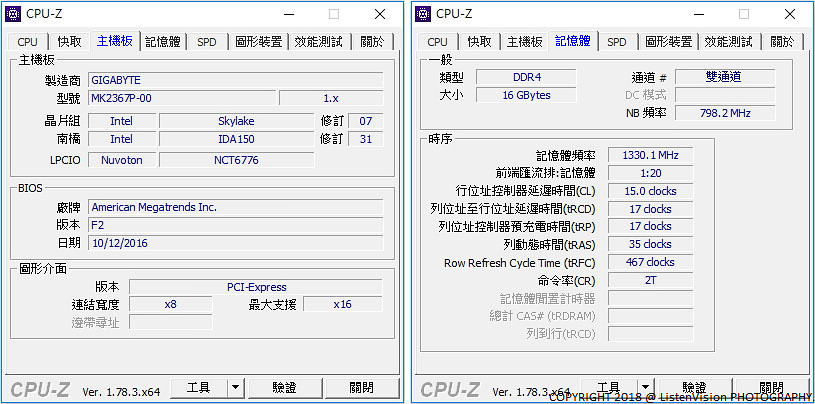Open 圖形裝置 tab in right window
815x404 pixels.
(x=668, y=42)
